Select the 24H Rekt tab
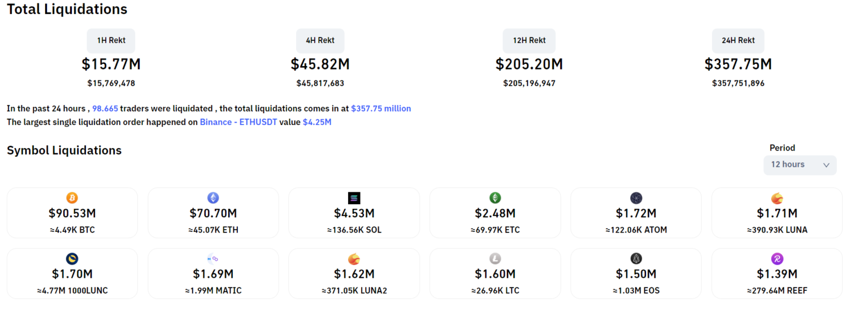This screenshot has width=868, height=327. pyautogui.click(x=738, y=41)
